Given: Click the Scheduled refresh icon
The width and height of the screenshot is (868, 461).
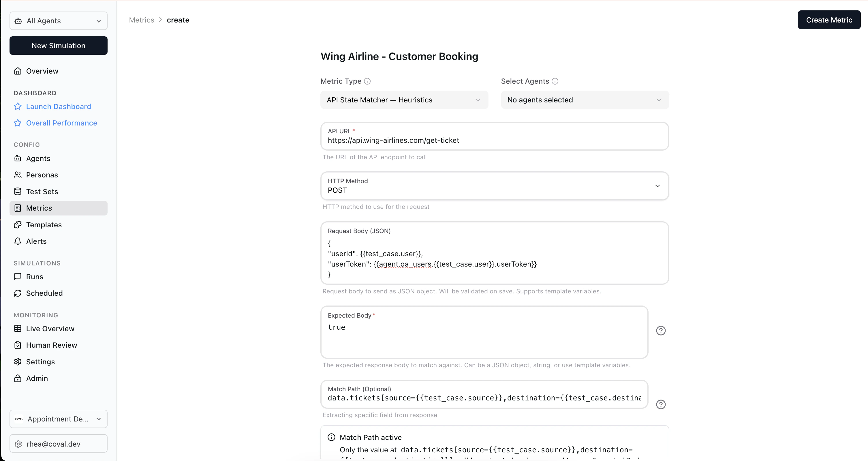Looking at the screenshot, I should [18, 293].
